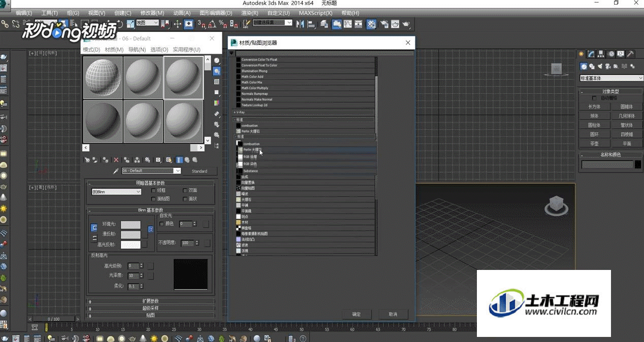Click Show Shaded Material in Viewport icon
The width and height of the screenshot is (644, 342).
(169, 160)
